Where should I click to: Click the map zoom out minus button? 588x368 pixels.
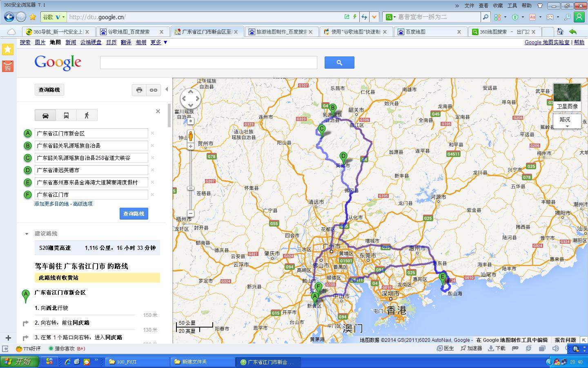coord(190,213)
